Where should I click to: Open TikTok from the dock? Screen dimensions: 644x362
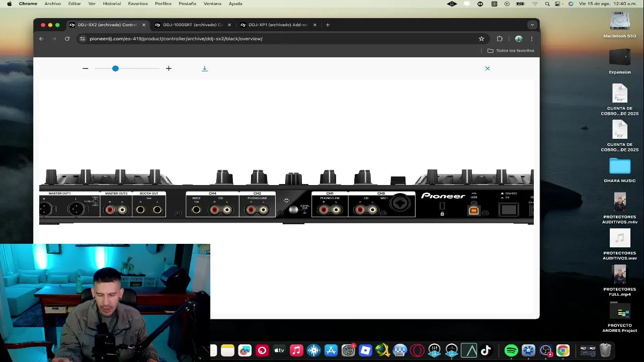486,350
